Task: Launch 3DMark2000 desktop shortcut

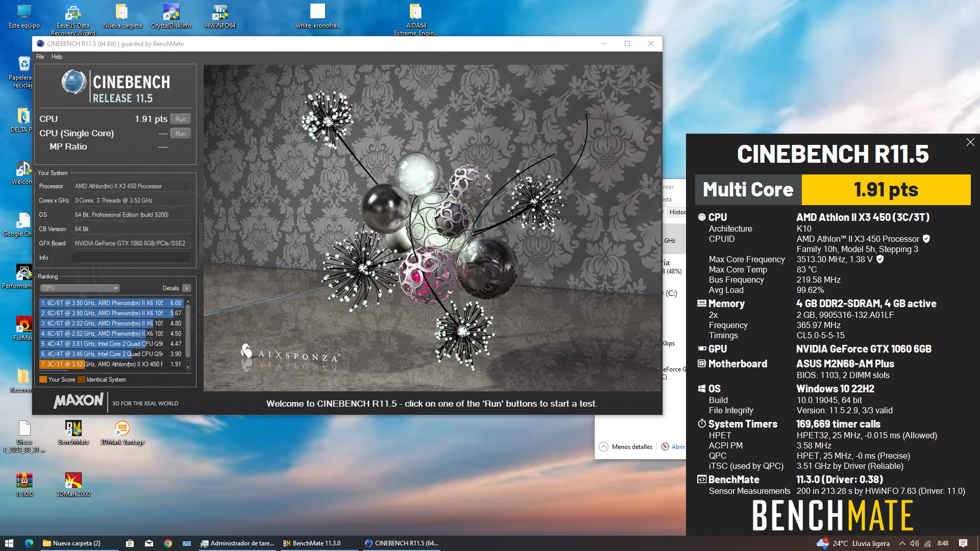Action: point(73,485)
